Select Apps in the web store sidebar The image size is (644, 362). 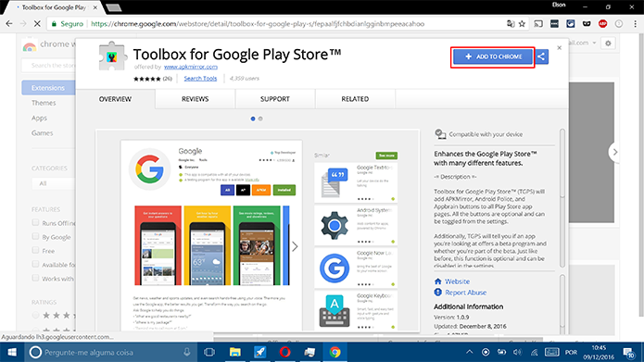[x=40, y=119]
